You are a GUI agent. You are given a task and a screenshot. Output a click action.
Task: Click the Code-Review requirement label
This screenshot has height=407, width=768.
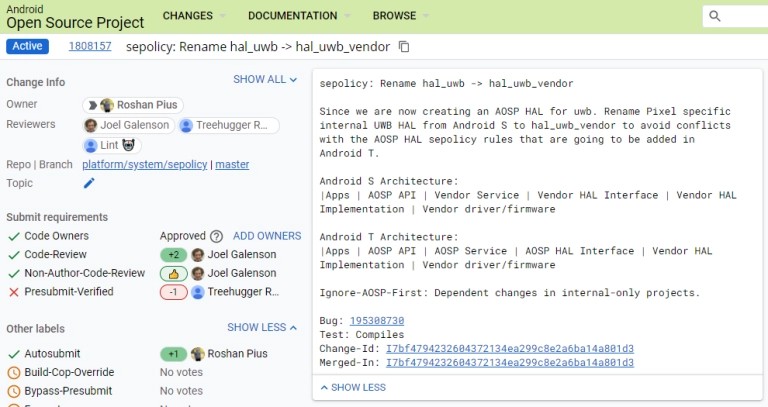tap(55, 255)
